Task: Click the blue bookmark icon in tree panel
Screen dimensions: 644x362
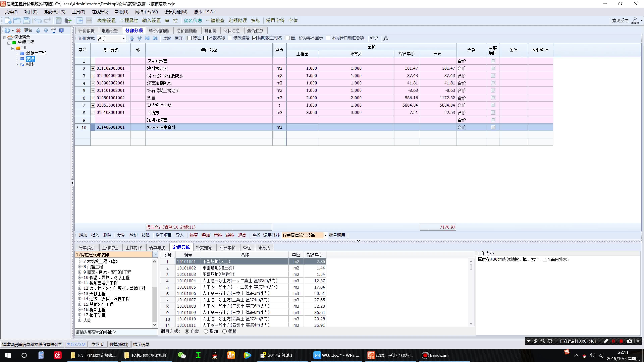Action: tap(62, 31)
